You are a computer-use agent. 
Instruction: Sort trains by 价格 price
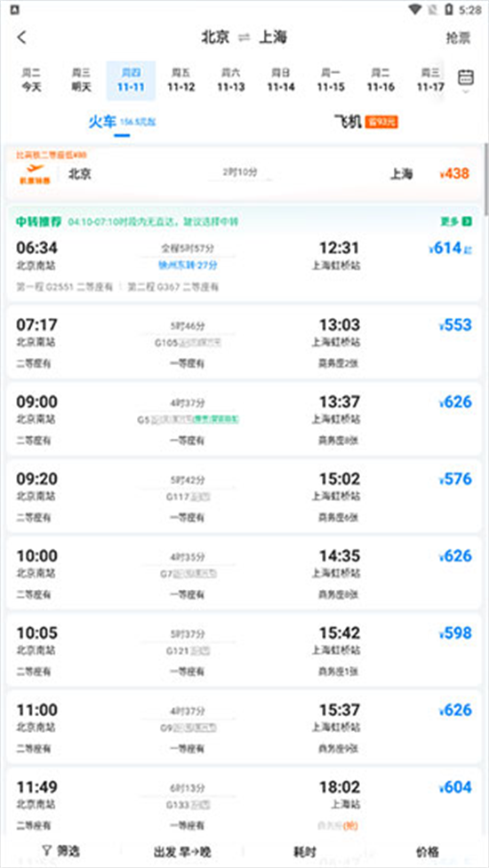[x=428, y=852]
